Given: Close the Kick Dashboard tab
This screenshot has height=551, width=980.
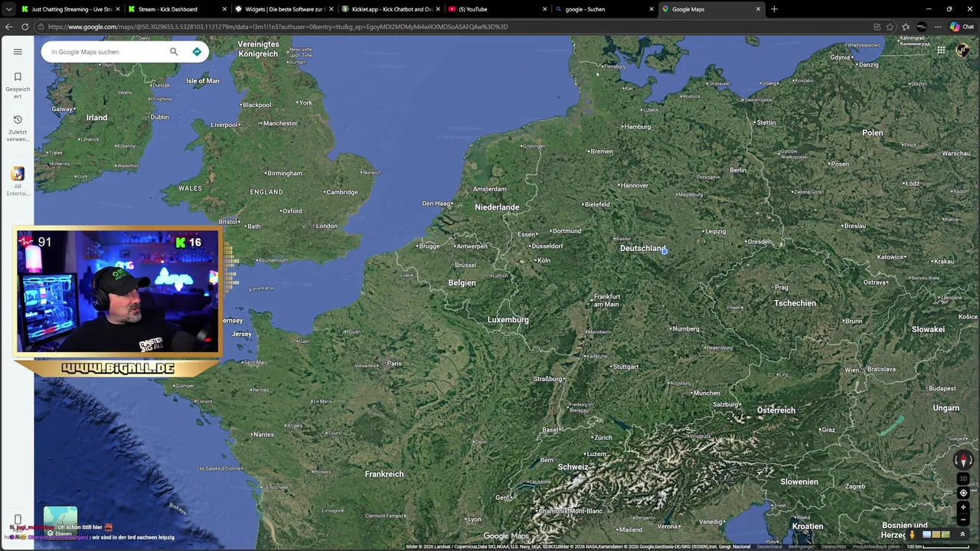Looking at the screenshot, I should (x=224, y=9).
